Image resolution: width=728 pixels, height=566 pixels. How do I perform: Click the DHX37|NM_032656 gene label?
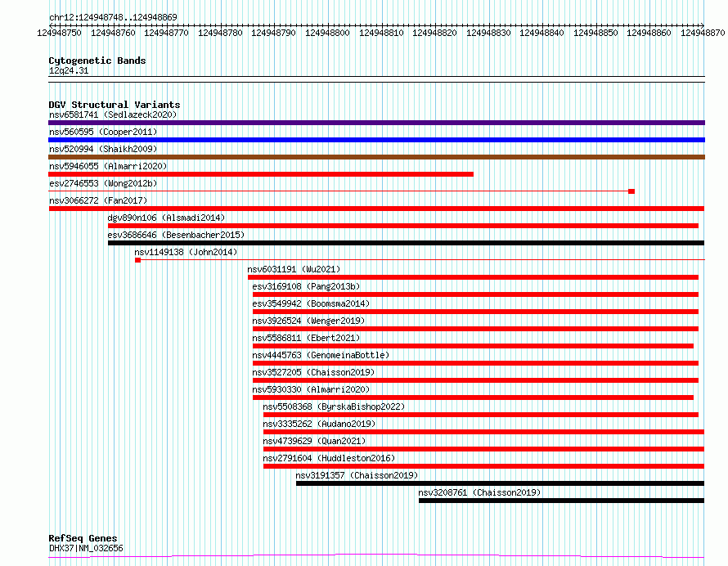86,548
